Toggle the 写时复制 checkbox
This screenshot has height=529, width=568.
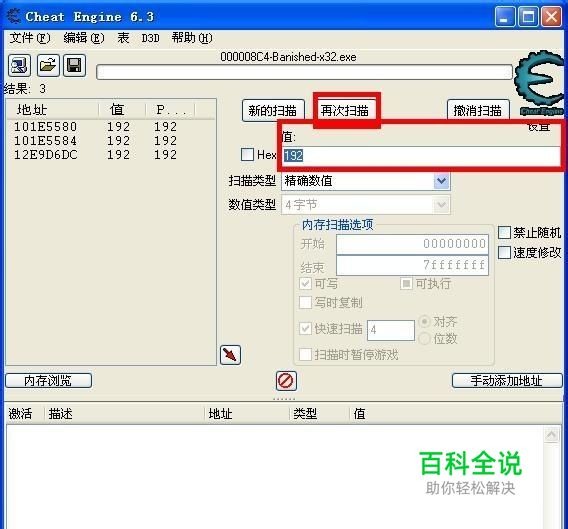tap(305, 302)
